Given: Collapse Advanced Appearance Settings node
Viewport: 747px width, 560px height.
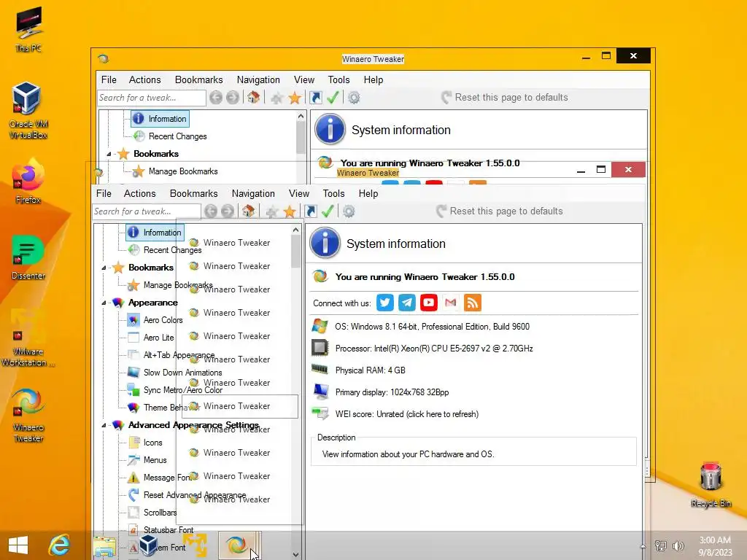Looking at the screenshot, I should click(104, 425).
